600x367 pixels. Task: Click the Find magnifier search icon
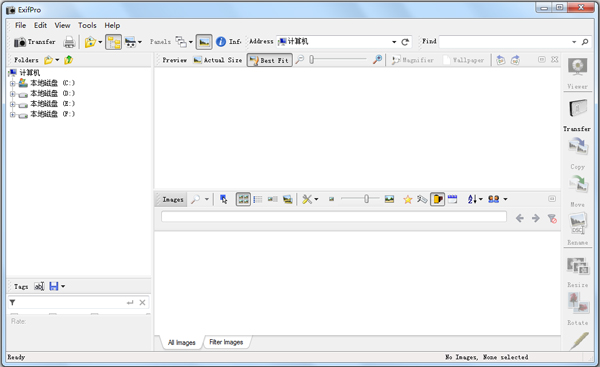[585, 42]
